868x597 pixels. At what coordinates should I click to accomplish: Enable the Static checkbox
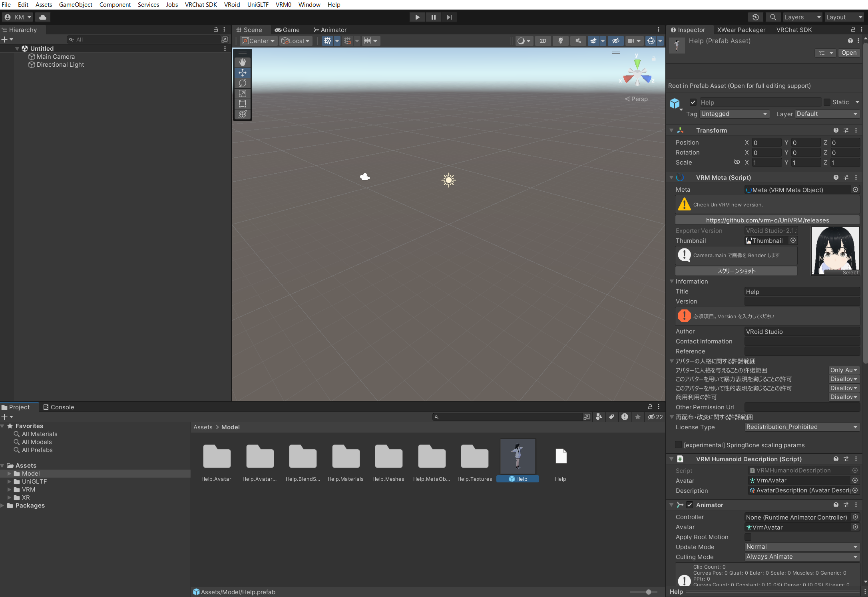tap(827, 102)
